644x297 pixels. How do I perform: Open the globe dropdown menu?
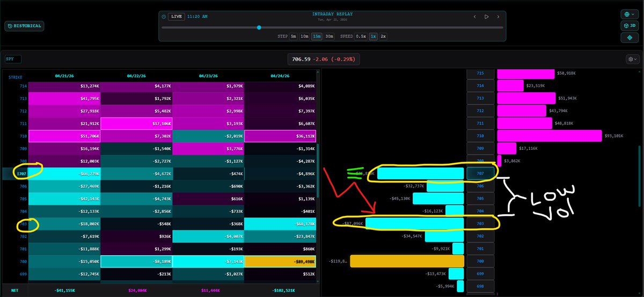[x=628, y=14]
